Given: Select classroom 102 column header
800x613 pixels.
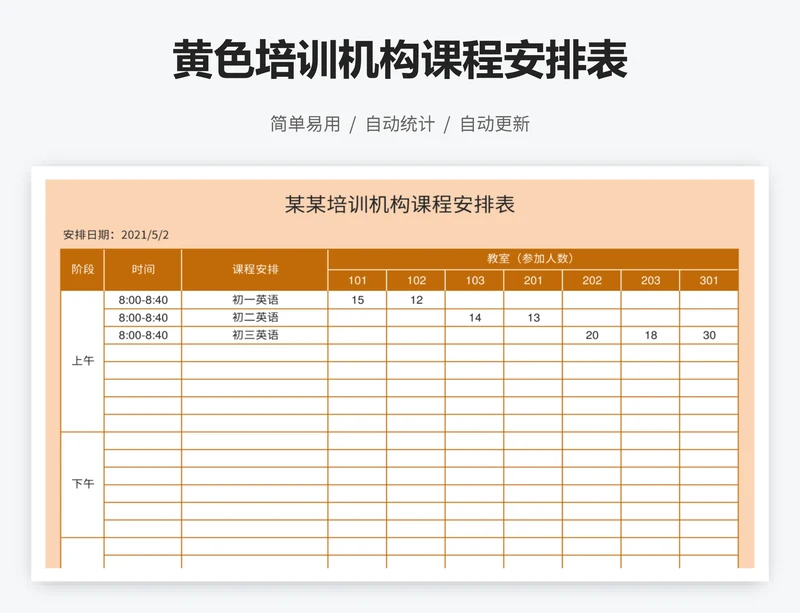Looking at the screenshot, I should pyautogui.click(x=416, y=280).
